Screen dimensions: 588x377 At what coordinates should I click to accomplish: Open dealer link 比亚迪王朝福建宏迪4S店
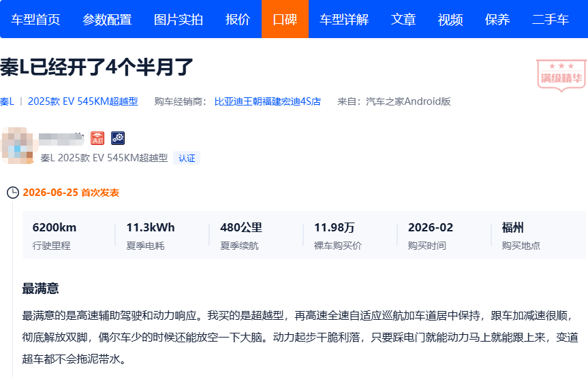point(267,101)
